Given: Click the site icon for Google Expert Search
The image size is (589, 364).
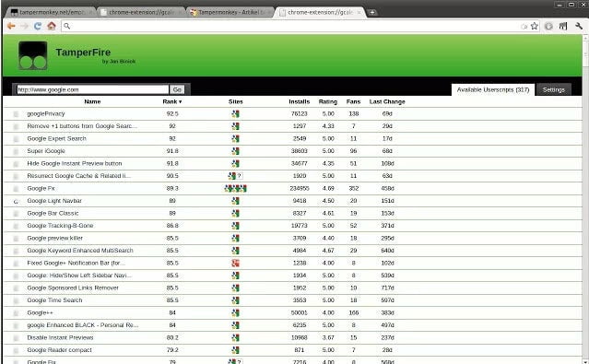Looking at the screenshot, I should click(x=235, y=138).
